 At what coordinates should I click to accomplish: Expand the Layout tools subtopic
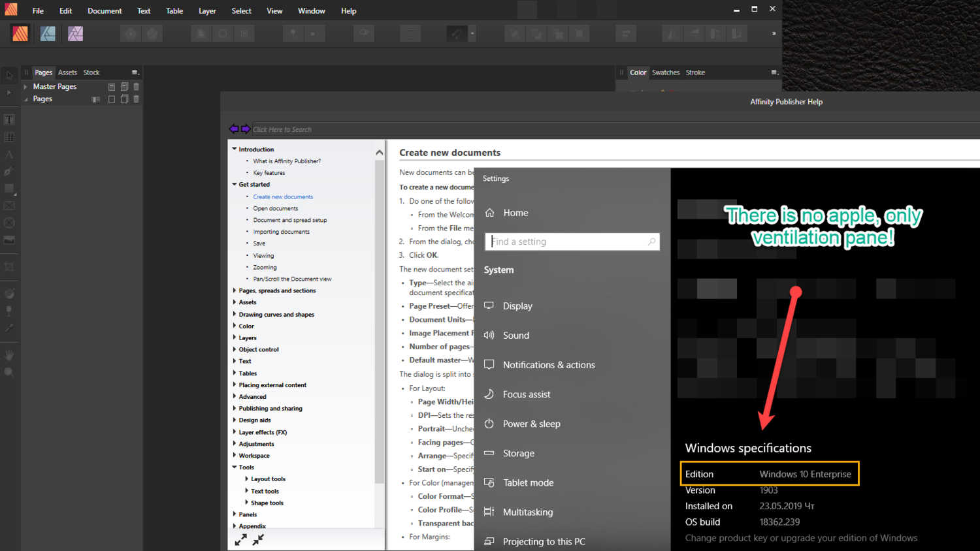(x=246, y=479)
